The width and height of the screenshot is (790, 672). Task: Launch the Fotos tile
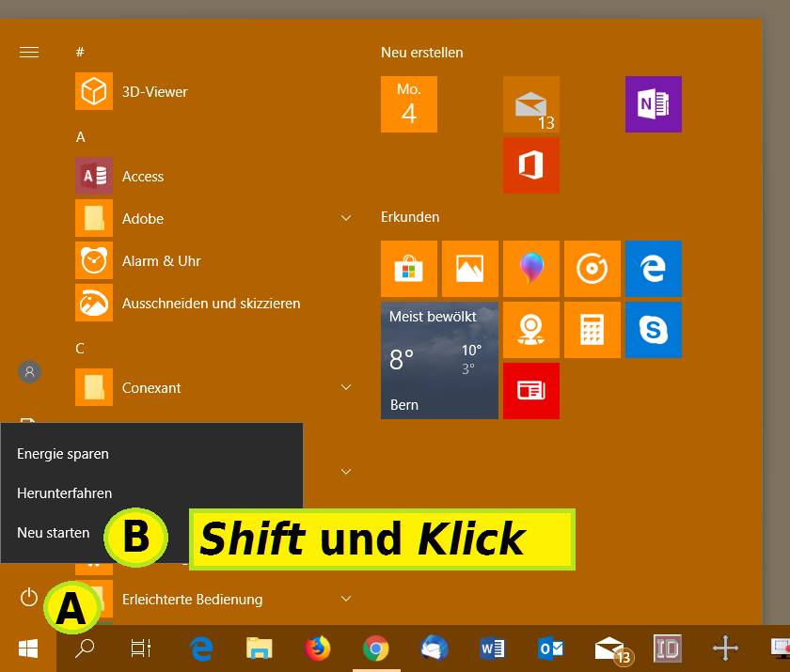(x=469, y=269)
